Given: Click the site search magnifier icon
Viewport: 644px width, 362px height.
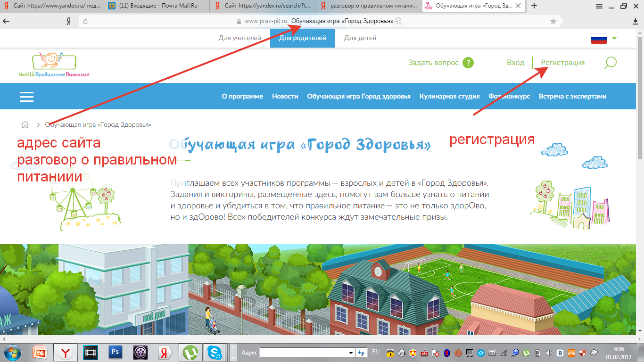Looking at the screenshot, I should [610, 63].
